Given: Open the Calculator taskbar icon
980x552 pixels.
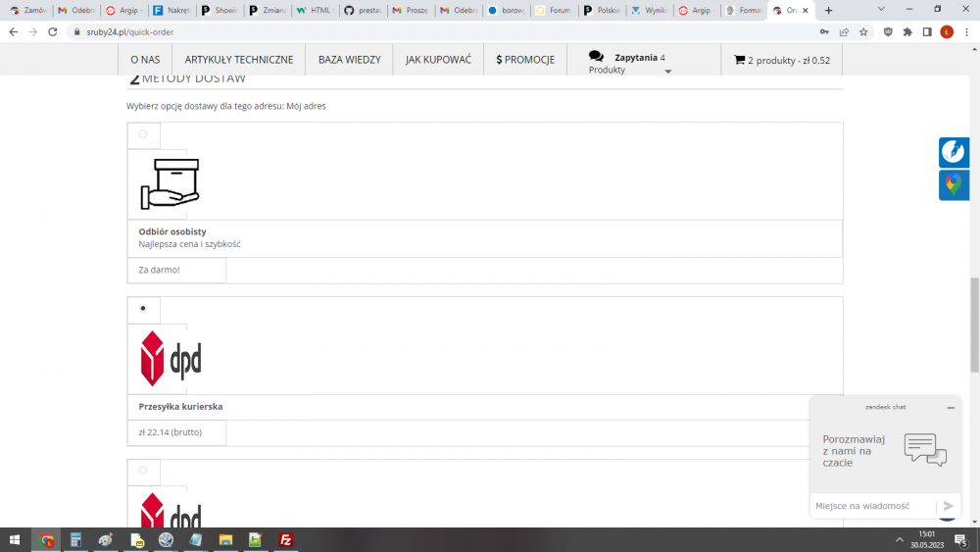Looking at the screenshot, I should (x=75, y=540).
